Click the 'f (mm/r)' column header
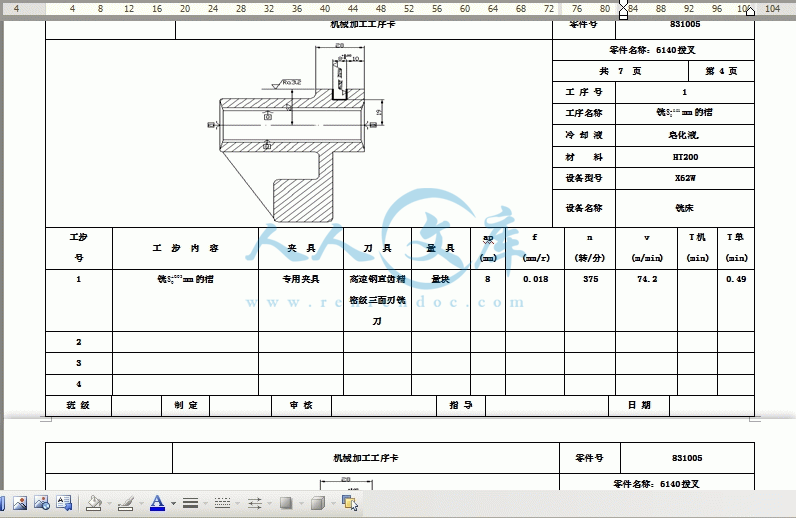The width and height of the screenshot is (796, 518). [x=535, y=248]
